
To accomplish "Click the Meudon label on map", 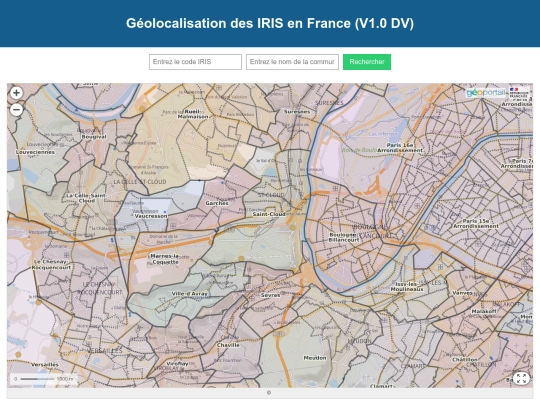I will coord(315,358).
